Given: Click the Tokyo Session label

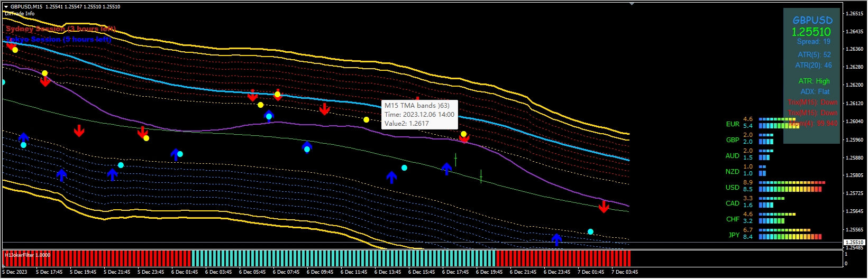Looking at the screenshot, I should click(x=59, y=40).
